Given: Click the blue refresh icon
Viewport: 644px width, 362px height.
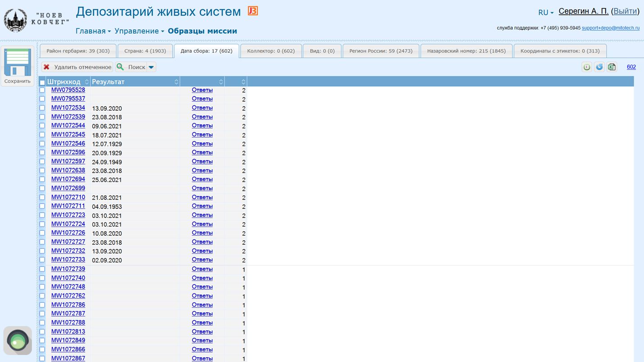Looking at the screenshot, I should pyautogui.click(x=599, y=67).
